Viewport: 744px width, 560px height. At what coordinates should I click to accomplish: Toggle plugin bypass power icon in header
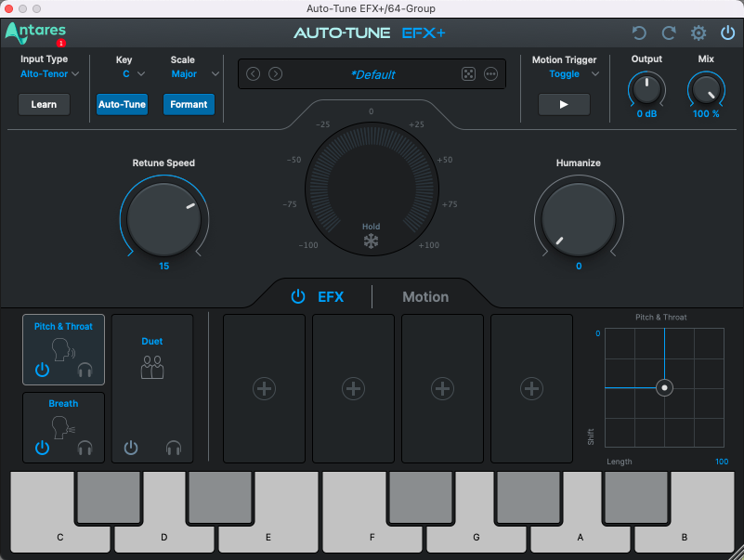pyautogui.click(x=727, y=33)
